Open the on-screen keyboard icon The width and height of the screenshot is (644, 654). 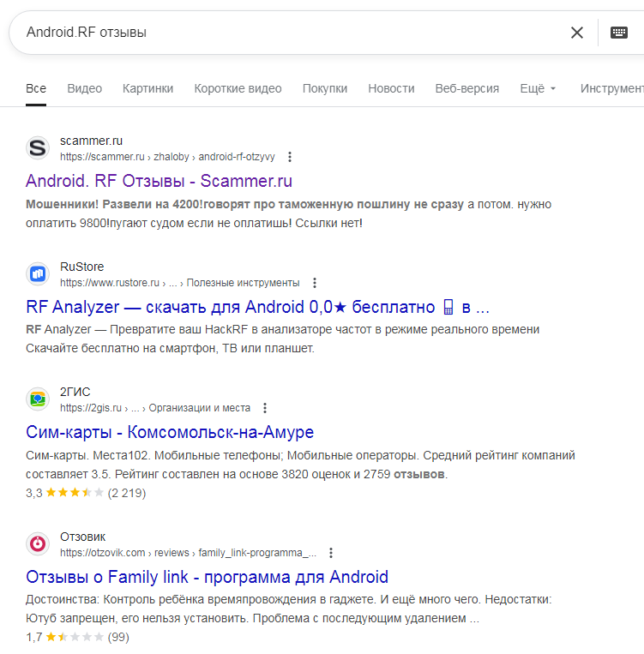pyautogui.click(x=618, y=33)
